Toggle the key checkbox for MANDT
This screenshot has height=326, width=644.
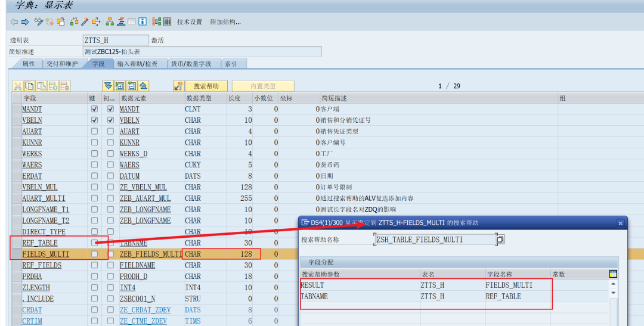pyautogui.click(x=94, y=109)
